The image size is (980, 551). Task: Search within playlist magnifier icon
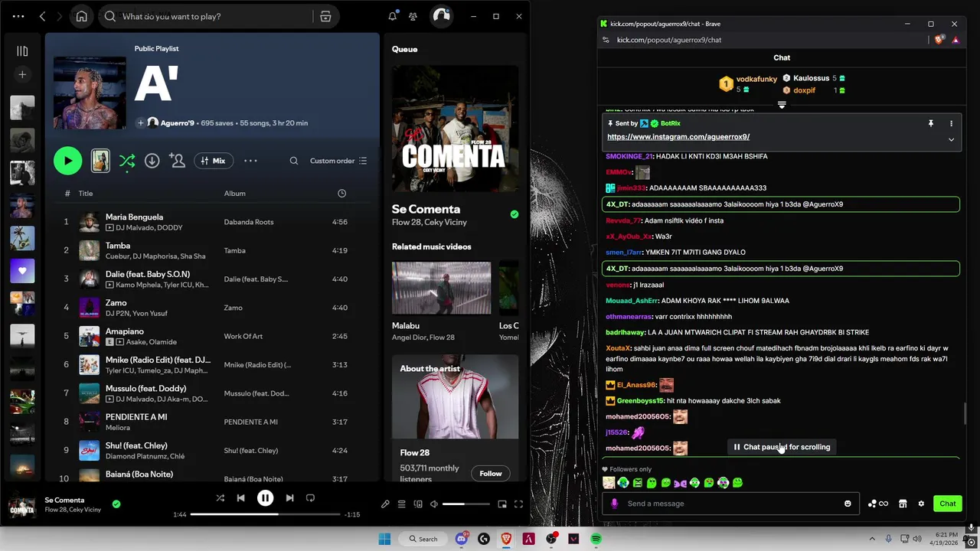294,161
